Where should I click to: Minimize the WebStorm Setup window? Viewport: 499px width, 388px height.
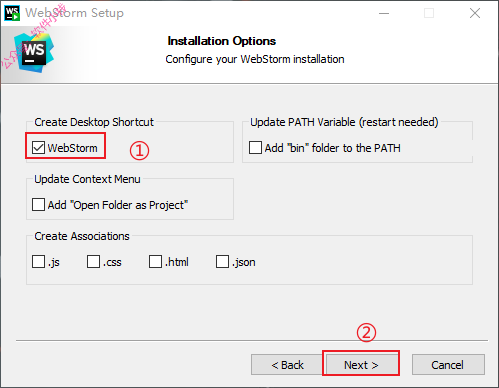pos(384,13)
